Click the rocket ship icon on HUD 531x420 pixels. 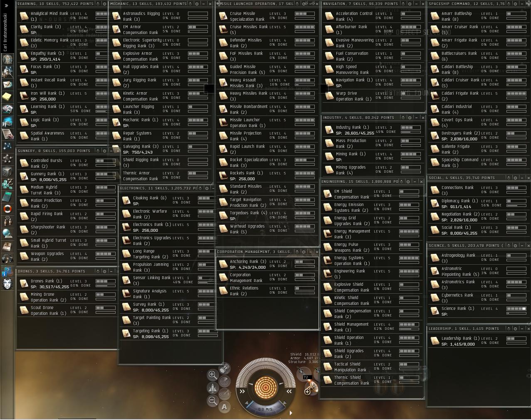pyautogui.click(x=213, y=388)
